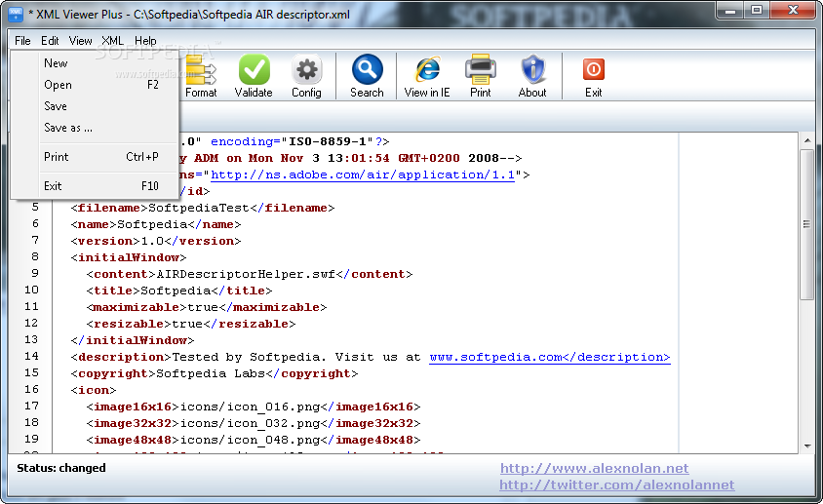Click the vertical scrollbar thumb
The width and height of the screenshot is (823, 504).
[x=807, y=224]
